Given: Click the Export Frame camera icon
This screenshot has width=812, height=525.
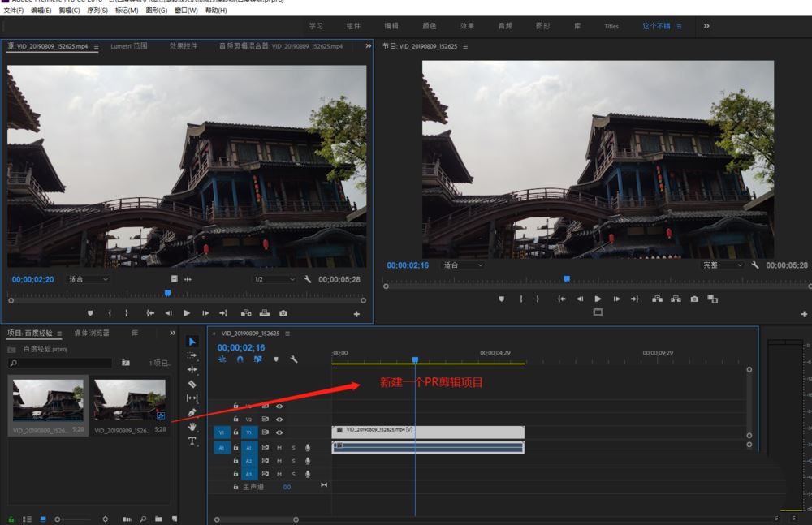Looking at the screenshot, I should click(x=694, y=299).
